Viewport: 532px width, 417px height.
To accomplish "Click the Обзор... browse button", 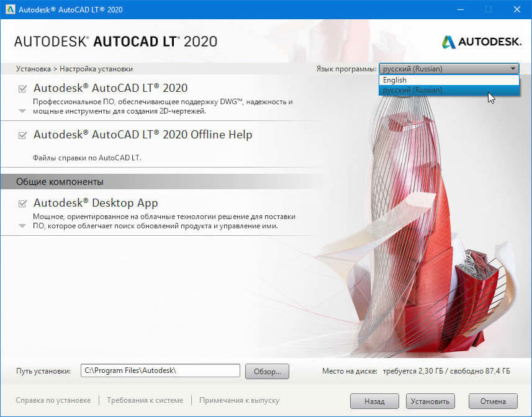I will tap(267, 371).
